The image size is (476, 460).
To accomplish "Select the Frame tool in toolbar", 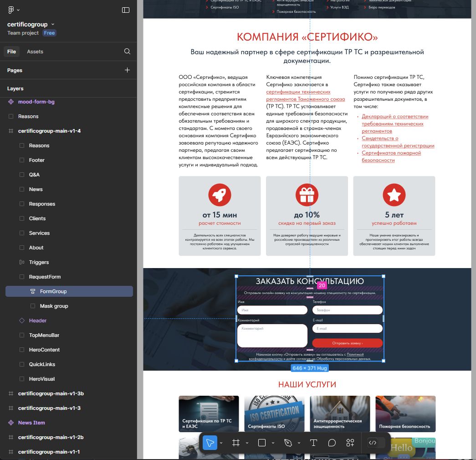I will (236, 443).
